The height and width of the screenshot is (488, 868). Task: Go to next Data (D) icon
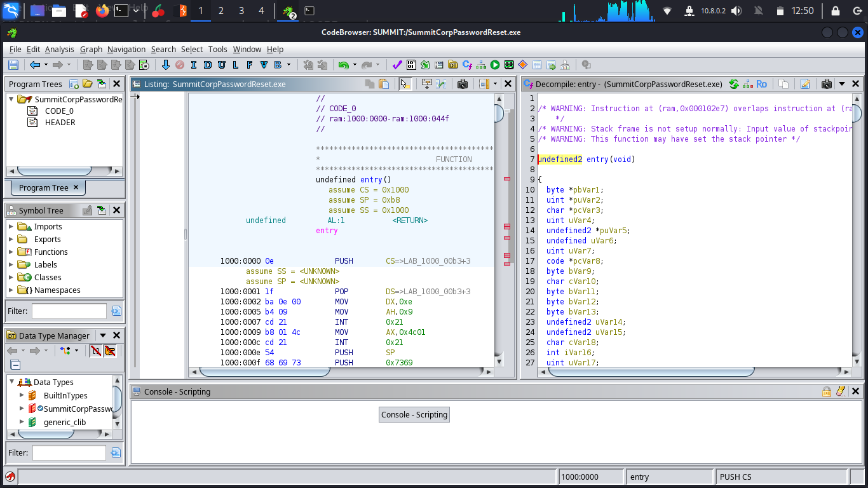(x=207, y=65)
